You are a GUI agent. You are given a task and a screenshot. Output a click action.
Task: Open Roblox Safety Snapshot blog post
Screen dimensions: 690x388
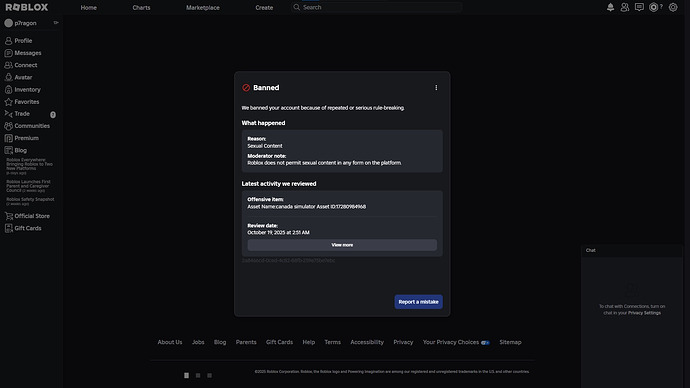(x=30, y=201)
